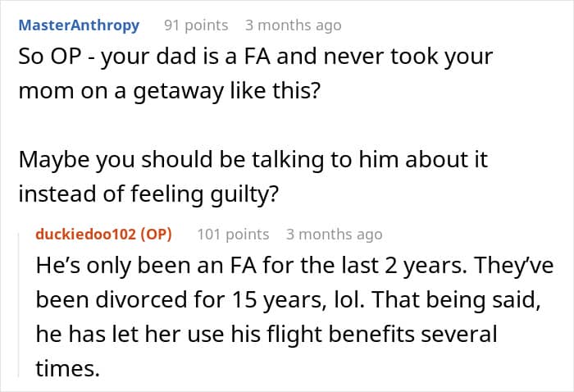Click the final word "times."
This screenshot has height=392, width=574.
pyautogui.click(x=68, y=368)
